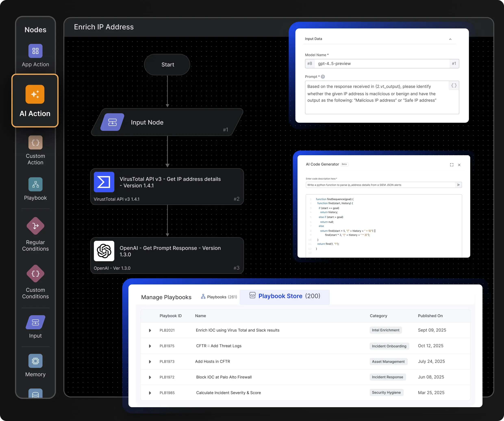Viewport: 504px width, 421px height.
Task: Open the Prompt field help tooltip
Action: 323,77
